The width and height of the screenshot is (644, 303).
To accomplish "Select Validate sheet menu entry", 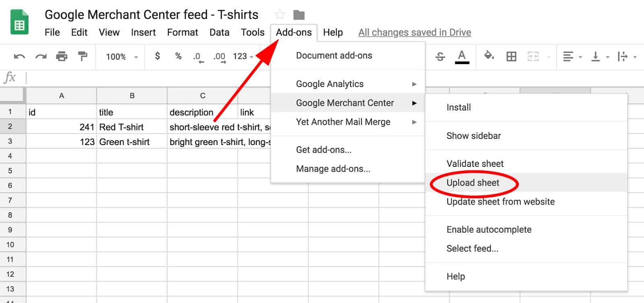I will point(475,164).
